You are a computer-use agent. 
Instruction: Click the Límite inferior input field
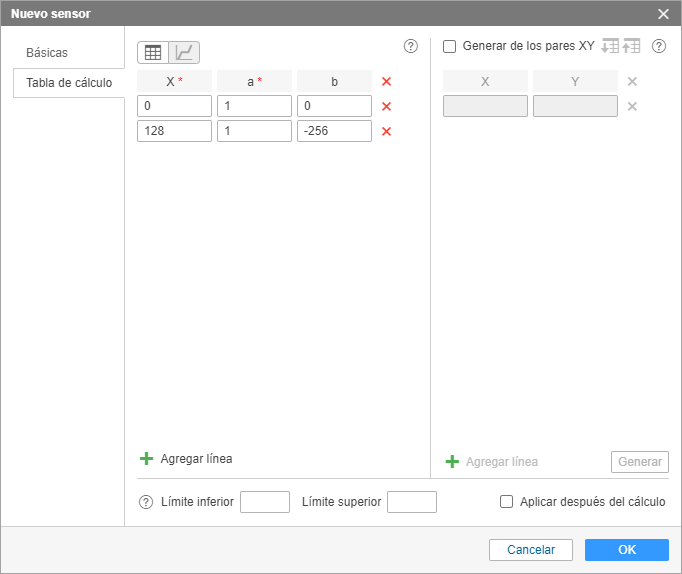(x=265, y=502)
